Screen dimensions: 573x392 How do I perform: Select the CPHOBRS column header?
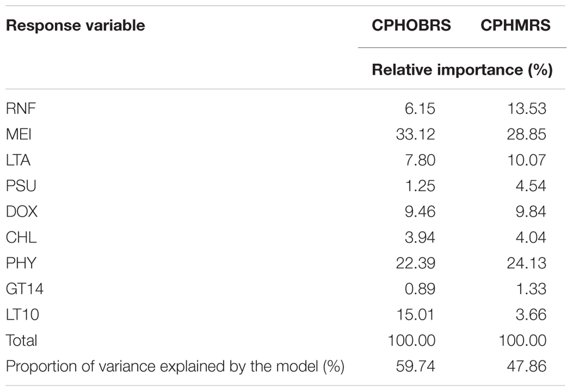point(411,25)
